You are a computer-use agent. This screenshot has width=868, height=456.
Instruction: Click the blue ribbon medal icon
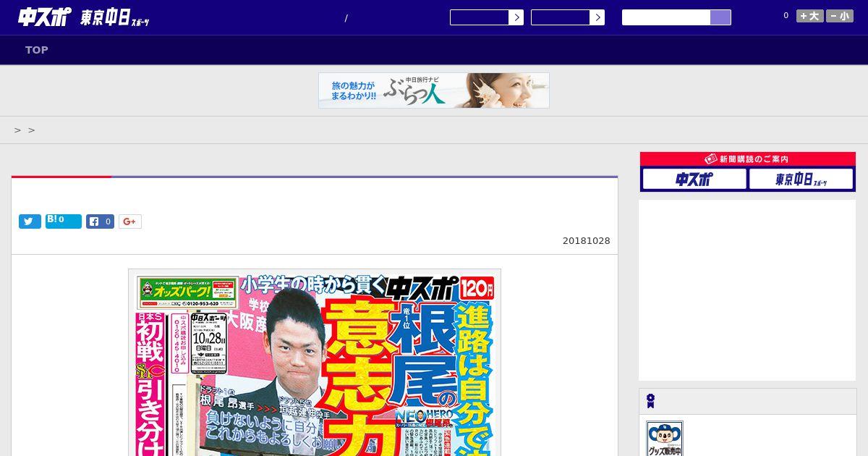[x=651, y=401]
